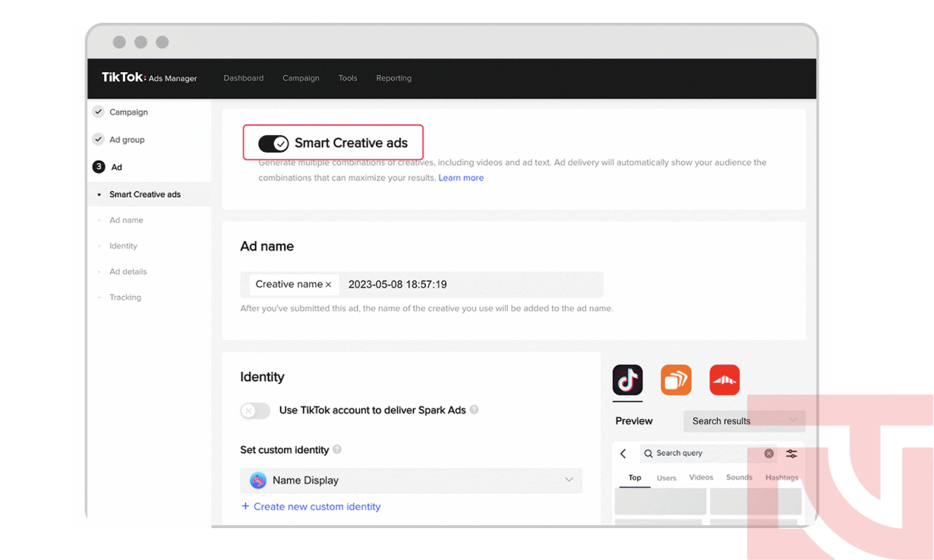Click the Preview label text

634,421
